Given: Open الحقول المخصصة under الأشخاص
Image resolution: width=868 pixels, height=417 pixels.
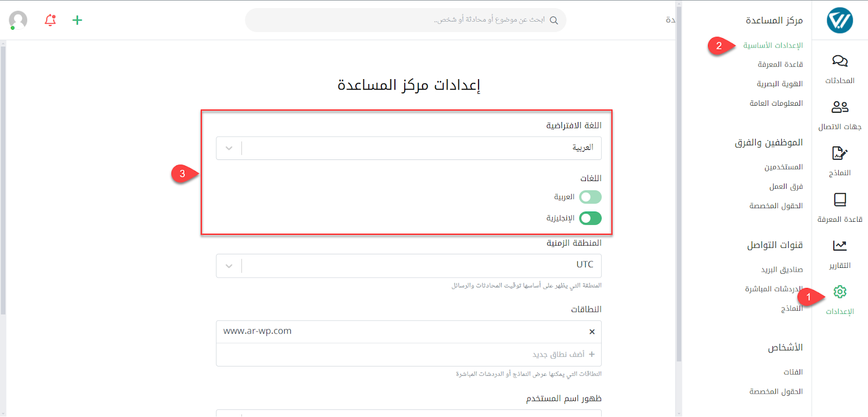Looking at the screenshot, I should point(776,392).
